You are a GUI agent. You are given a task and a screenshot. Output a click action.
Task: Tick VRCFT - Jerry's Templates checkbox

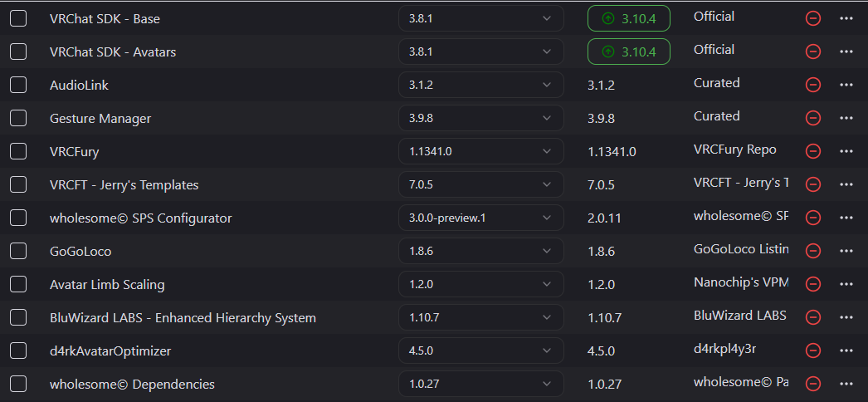pyautogui.click(x=18, y=184)
